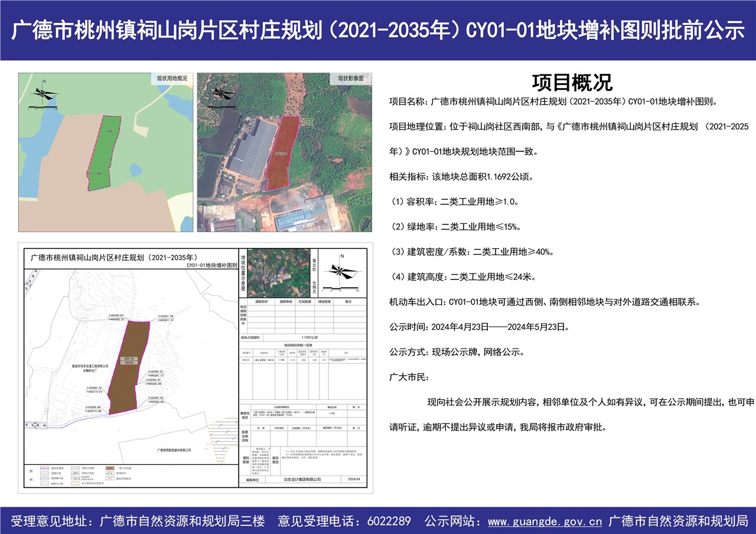Click the 绿地率 ≤15% indicator line
This screenshot has width=756, height=534.
[x=455, y=227]
